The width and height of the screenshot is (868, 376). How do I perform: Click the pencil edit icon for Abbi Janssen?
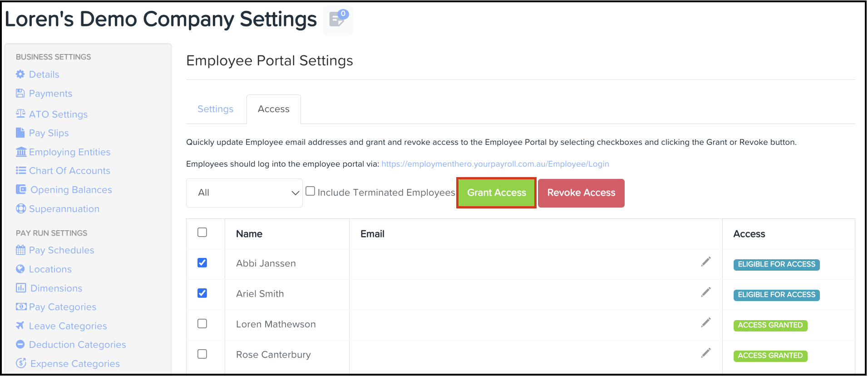[x=705, y=262]
